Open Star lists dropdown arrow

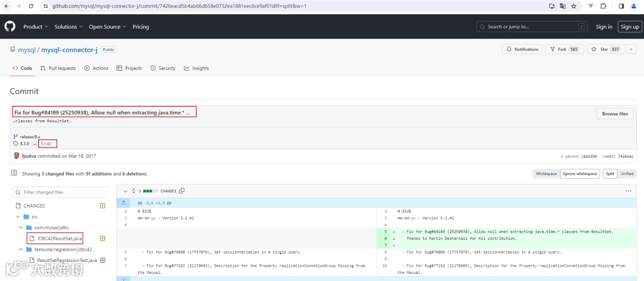pyautogui.click(x=630, y=49)
